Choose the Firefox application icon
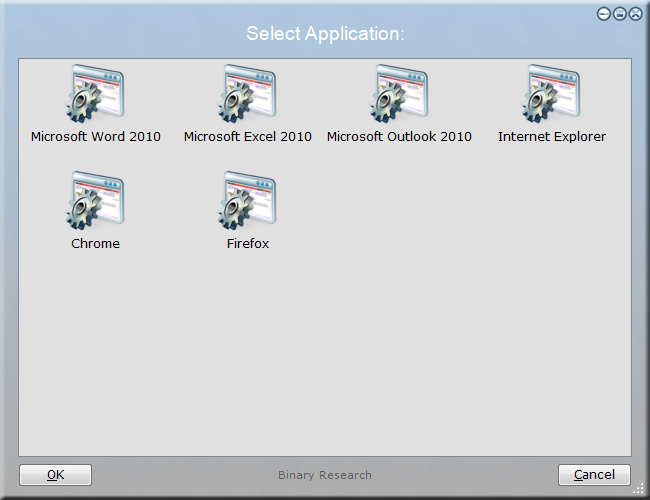The height and width of the screenshot is (500, 650). [247, 201]
